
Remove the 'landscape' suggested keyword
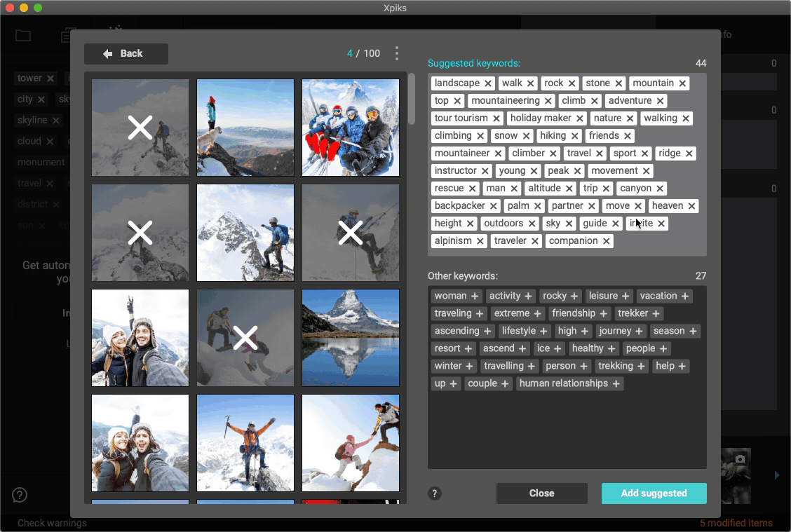pyautogui.click(x=488, y=83)
